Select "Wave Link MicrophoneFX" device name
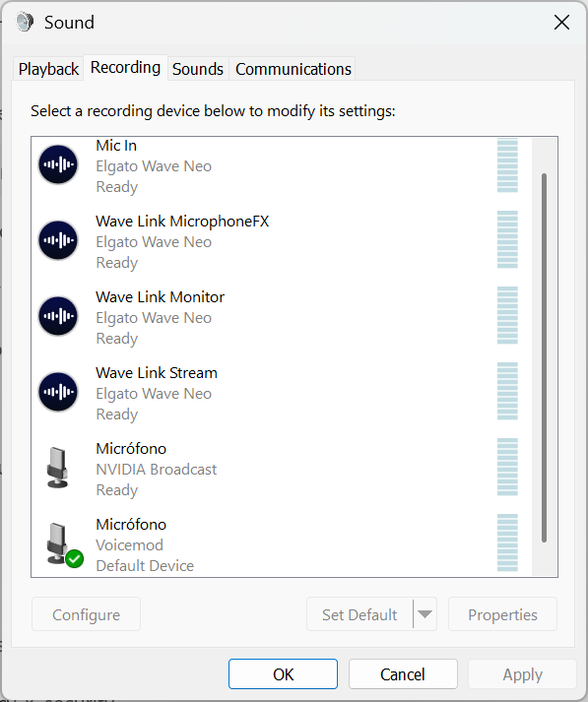 (182, 222)
